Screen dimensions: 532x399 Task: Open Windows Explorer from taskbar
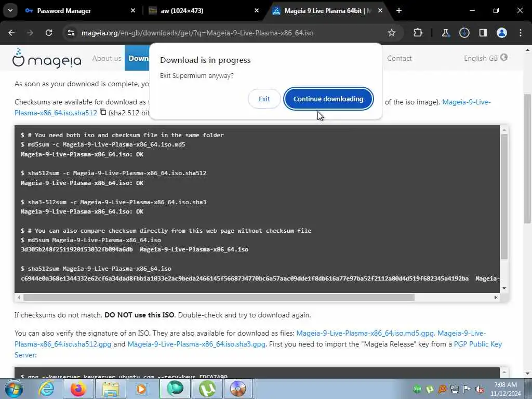point(111,389)
